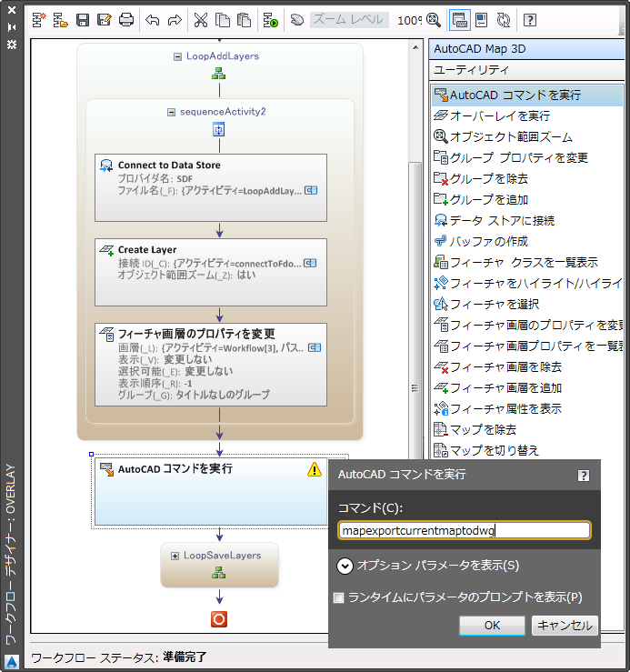Paste the copied activity
The width and height of the screenshot is (630, 672).
(244, 20)
